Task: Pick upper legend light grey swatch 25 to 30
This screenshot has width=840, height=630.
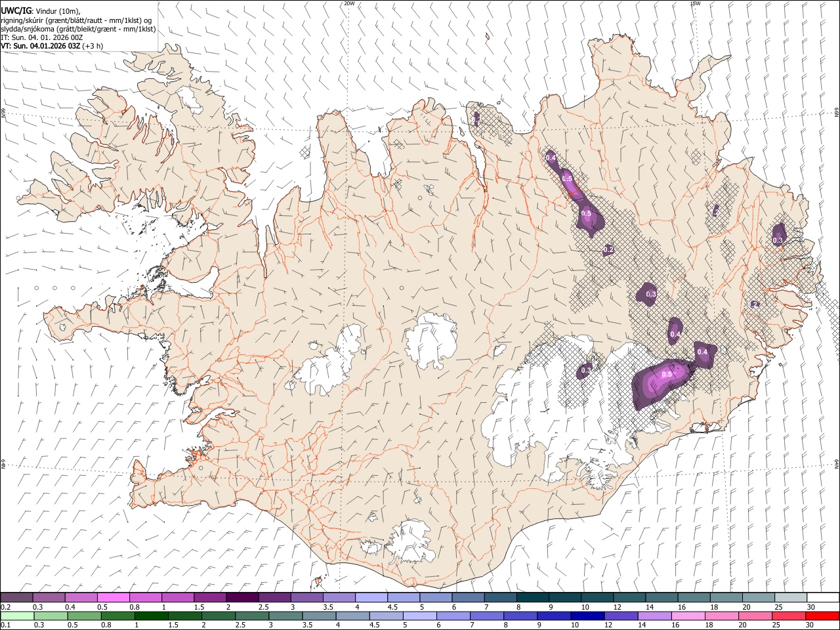Action: 791,598
